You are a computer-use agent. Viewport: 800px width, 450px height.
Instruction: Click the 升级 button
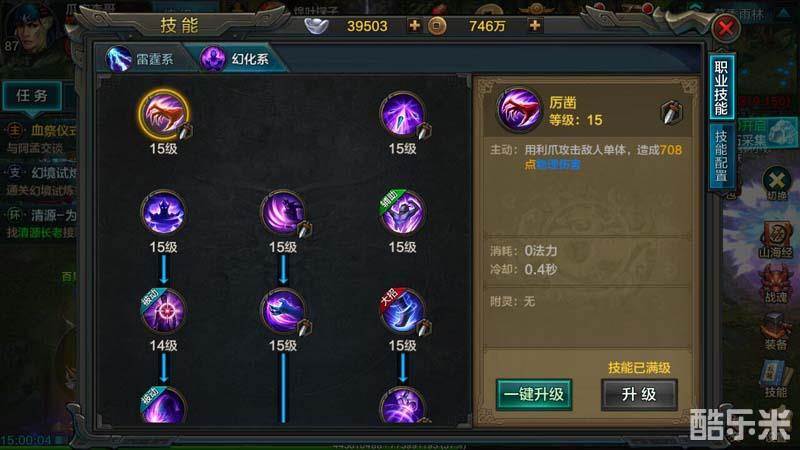click(639, 394)
